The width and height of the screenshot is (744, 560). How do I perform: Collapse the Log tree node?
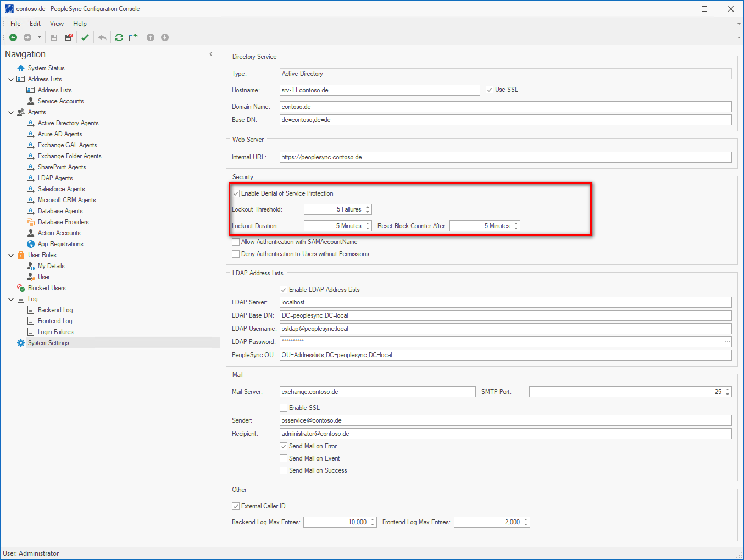(11, 299)
